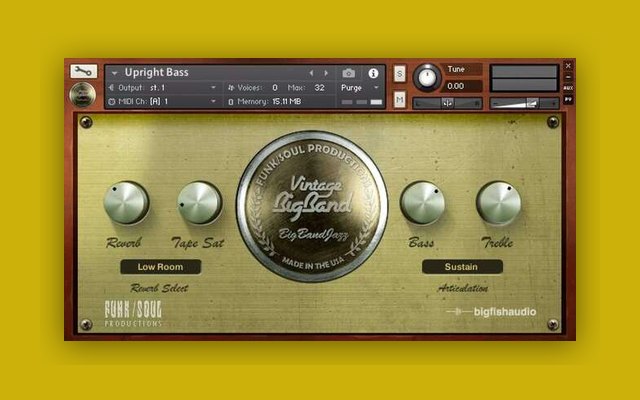The height and width of the screenshot is (400, 640).
Task: Toggle the PV button
Action: [x=568, y=100]
